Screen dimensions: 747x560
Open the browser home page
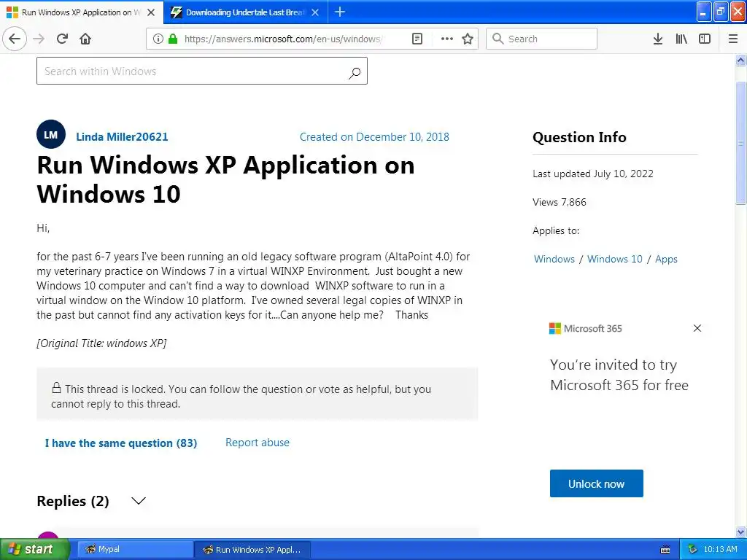85,39
